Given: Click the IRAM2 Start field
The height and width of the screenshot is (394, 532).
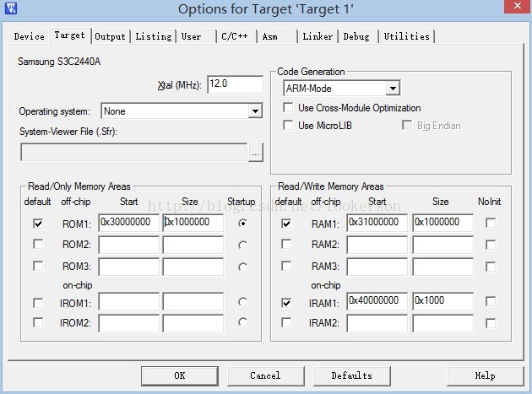Looking at the screenshot, I should [377, 323].
